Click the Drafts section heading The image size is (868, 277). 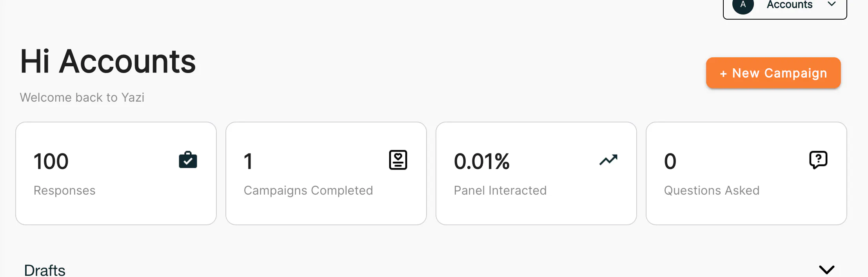(45, 270)
